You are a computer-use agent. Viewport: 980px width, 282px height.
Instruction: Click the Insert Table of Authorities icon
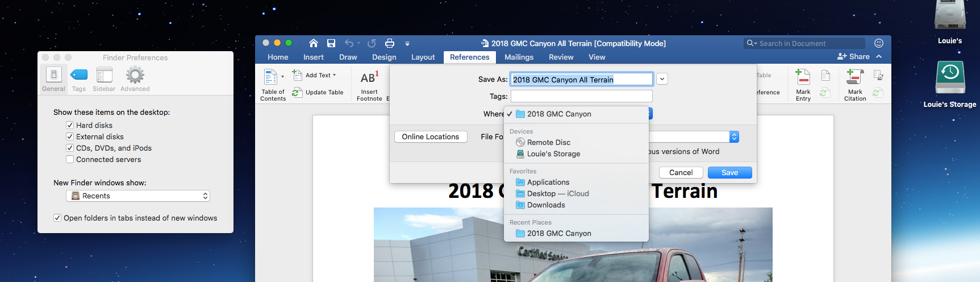point(878,75)
